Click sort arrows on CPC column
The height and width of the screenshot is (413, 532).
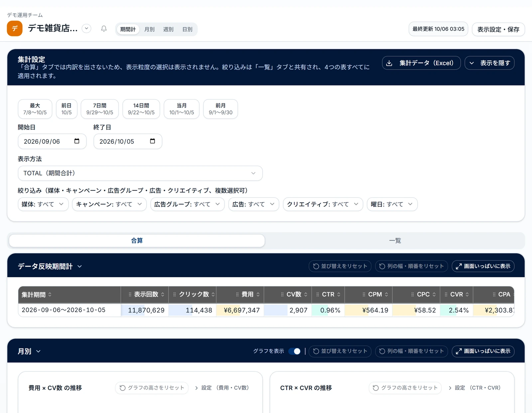(434, 295)
